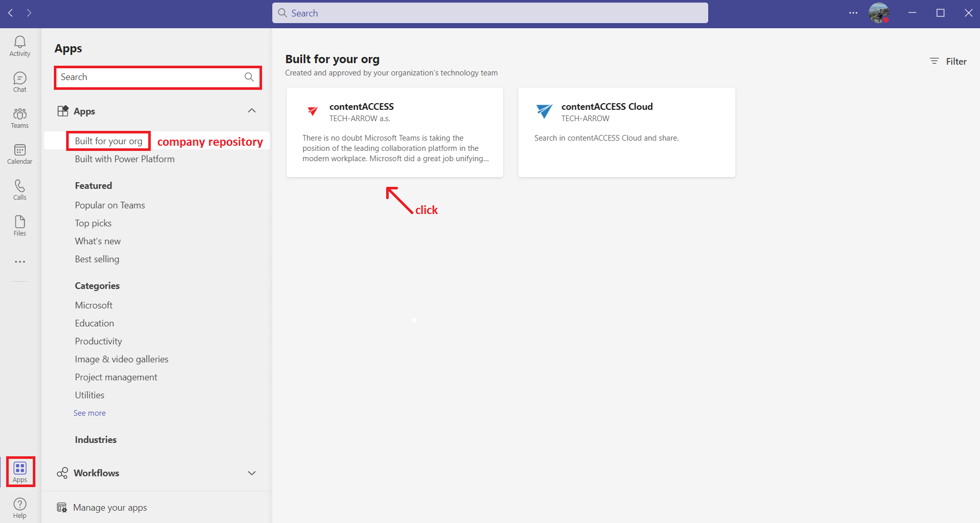Open the Microsoft category
This screenshot has width=980, height=523.
(x=94, y=305)
